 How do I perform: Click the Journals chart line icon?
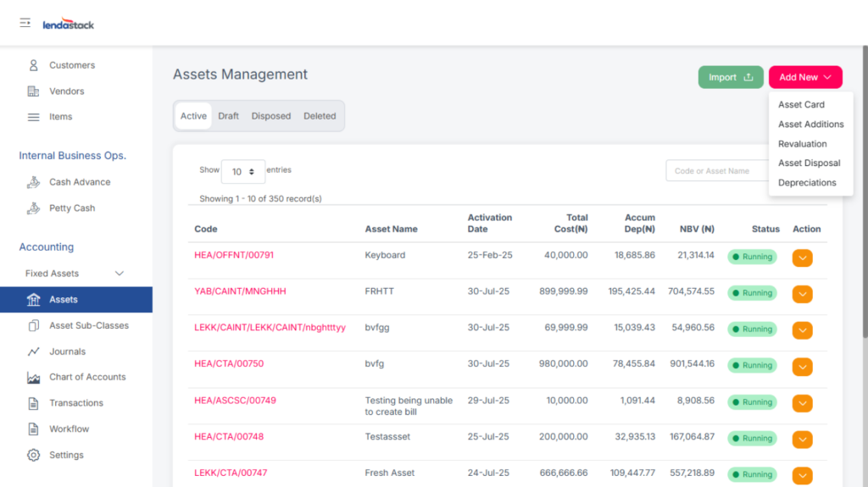point(34,351)
